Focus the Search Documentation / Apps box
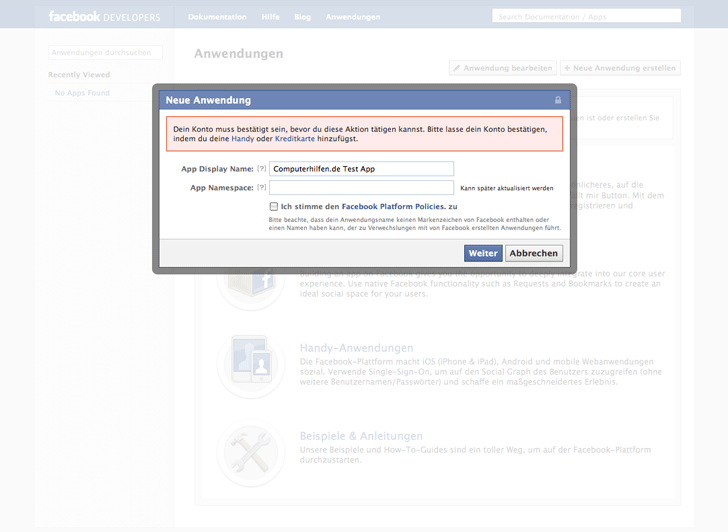The width and height of the screenshot is (728, 532). click(x=586, y=16)
